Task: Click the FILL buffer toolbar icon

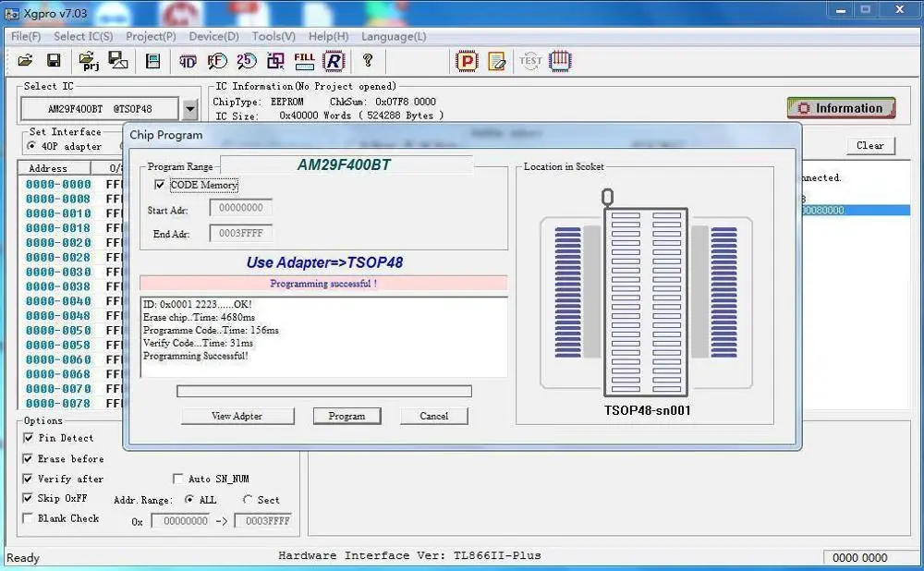Action: [304, 61]
